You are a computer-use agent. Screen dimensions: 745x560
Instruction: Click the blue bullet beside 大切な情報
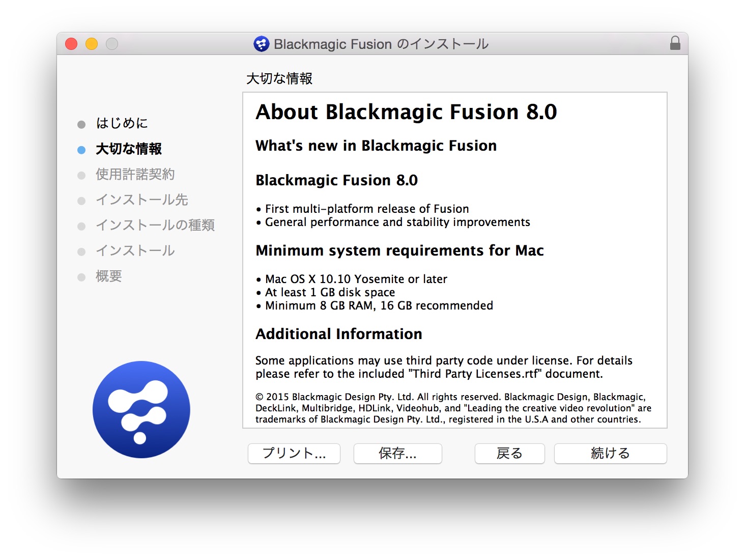click(x=81, y=150)
